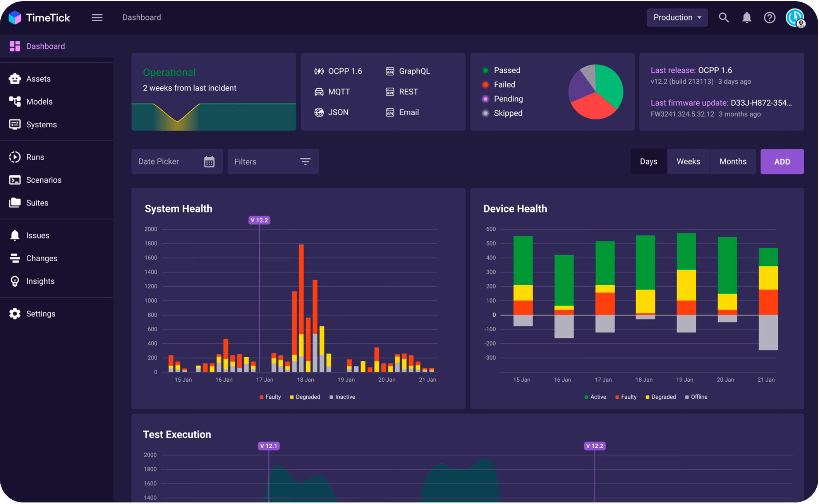The width and height of the screenshot is (819, 504).
Task: Click the test results pie chart
Action: click(x=596, y=92)
